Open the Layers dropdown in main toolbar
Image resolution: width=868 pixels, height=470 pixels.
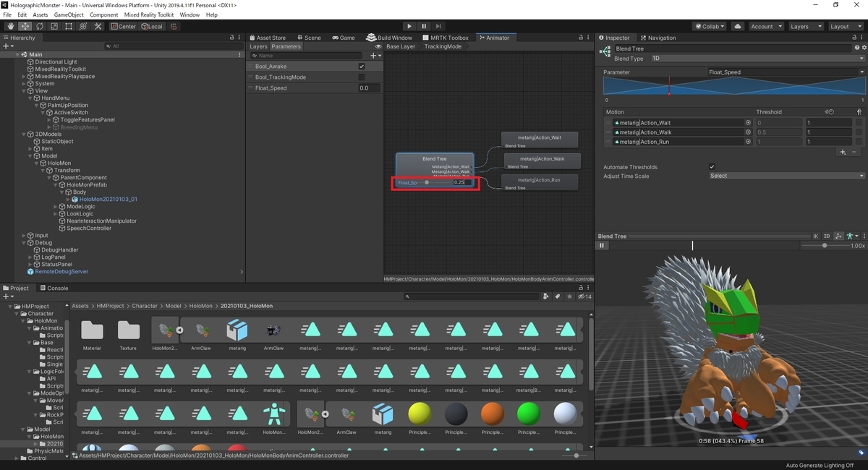pos(805,26)
